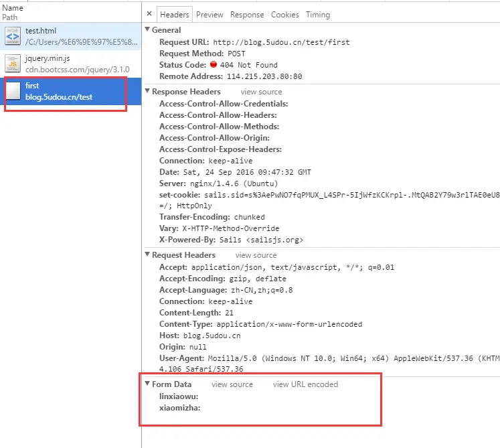Select the first request row
Image resolution: width=500 pixels, height=448 pixels.
tap(70, 91)
